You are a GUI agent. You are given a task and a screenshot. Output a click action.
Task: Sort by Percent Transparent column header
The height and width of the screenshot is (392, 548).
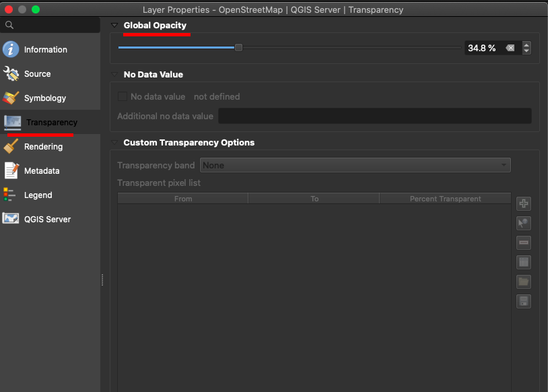click(445, 199)
